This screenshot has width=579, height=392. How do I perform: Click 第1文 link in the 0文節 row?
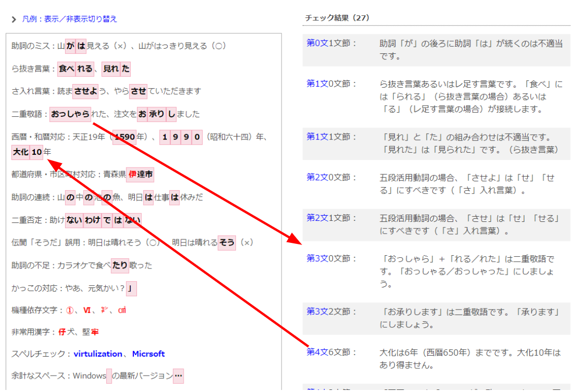click(317, 84)
